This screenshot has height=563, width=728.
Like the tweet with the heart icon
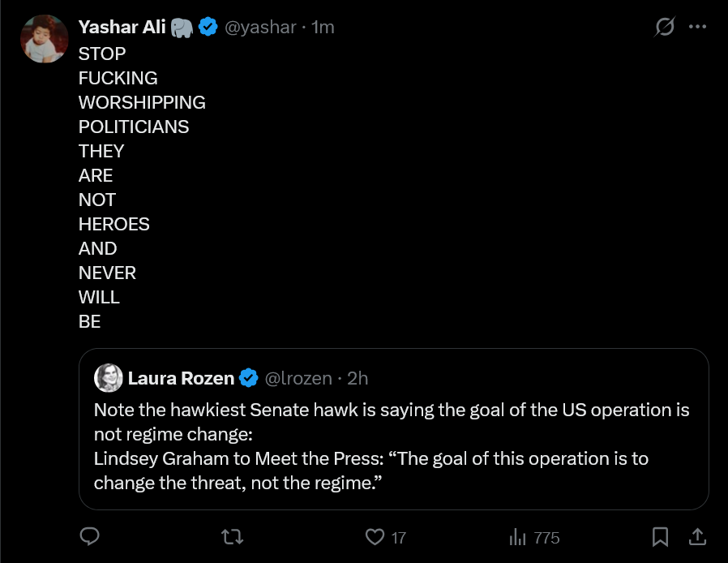[x=375, y=537]
